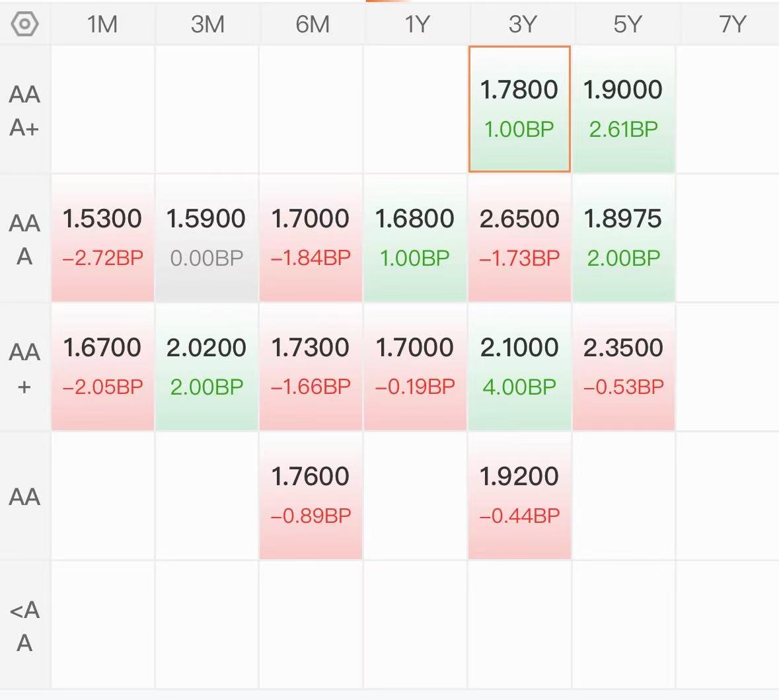Open the gray 1.5900 cell with 0.00BP

point(207,238)
